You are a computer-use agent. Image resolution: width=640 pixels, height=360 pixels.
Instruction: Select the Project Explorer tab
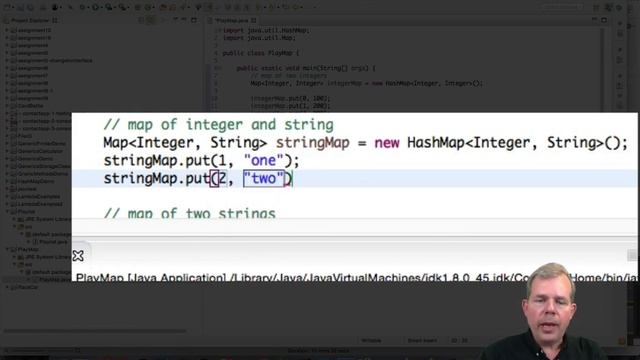pyautogui.click(x=31, y=20)
